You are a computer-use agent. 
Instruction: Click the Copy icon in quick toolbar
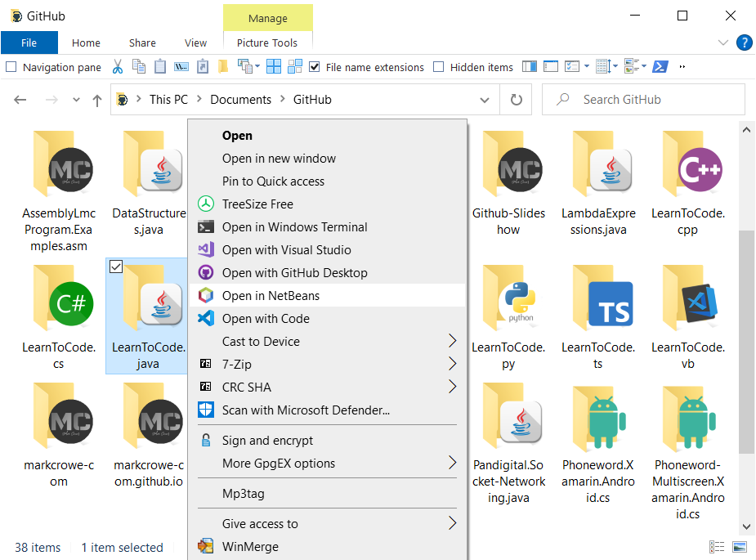click(139, 66)
